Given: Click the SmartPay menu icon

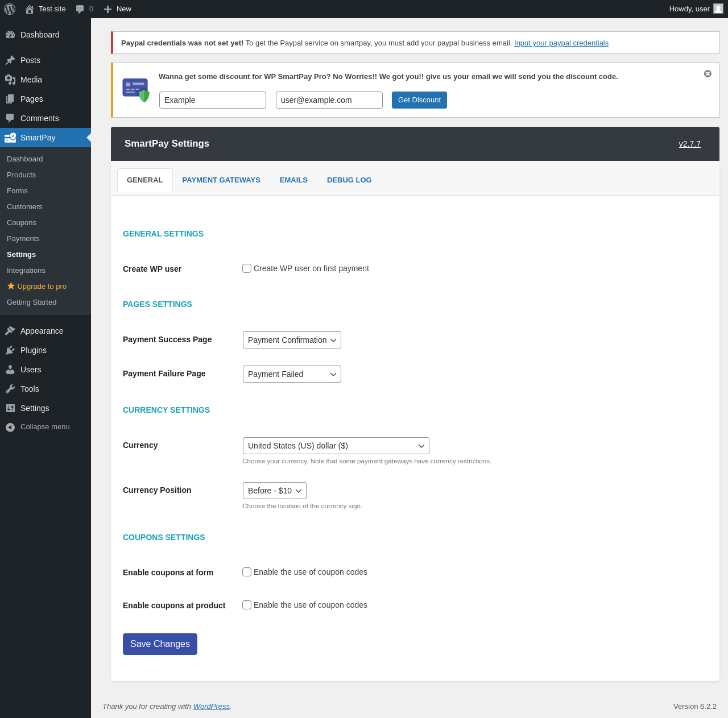Looking at the screenshot, I should tap(10, 138).
